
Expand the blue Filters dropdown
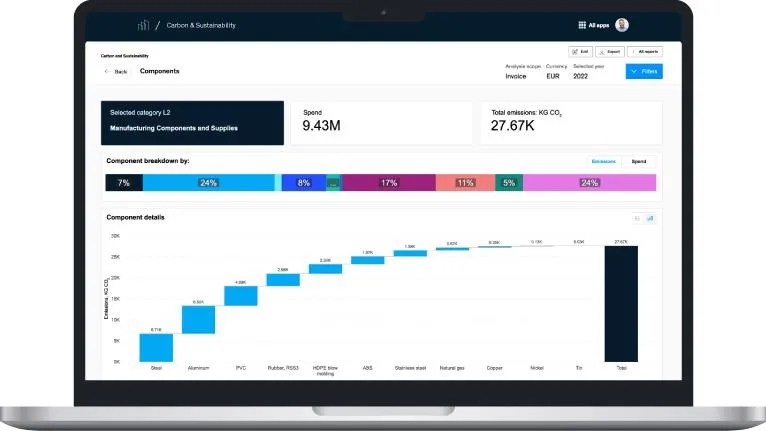pos(644,71)
